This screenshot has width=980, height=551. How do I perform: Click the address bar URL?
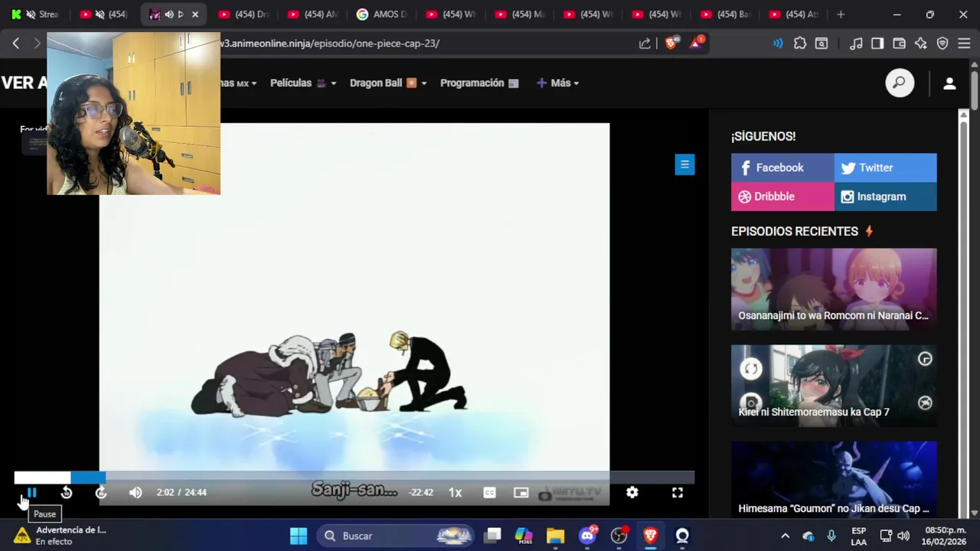point(329,44)
